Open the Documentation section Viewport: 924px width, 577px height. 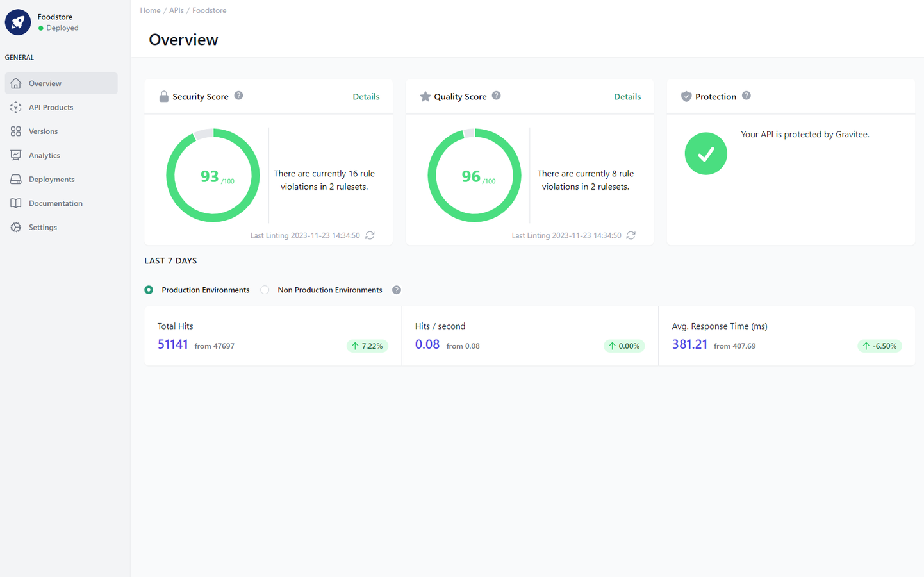pos(54,203)
